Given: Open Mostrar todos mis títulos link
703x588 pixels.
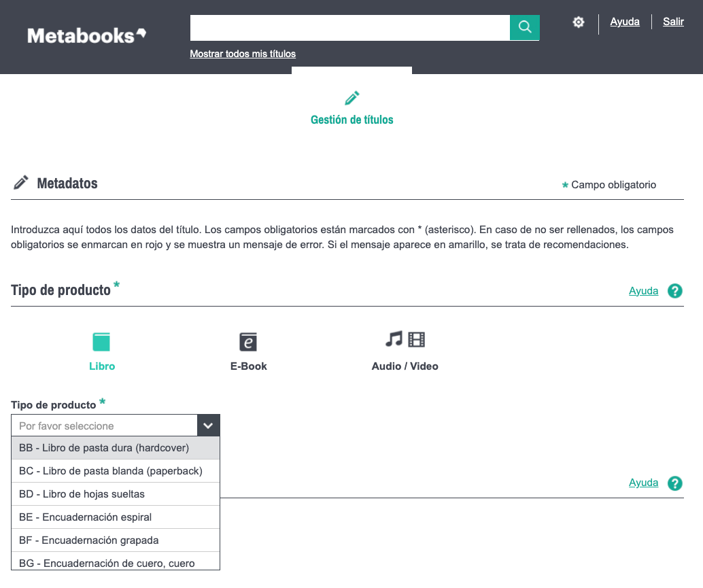Looking at the screenshot, I should (243, 54).
